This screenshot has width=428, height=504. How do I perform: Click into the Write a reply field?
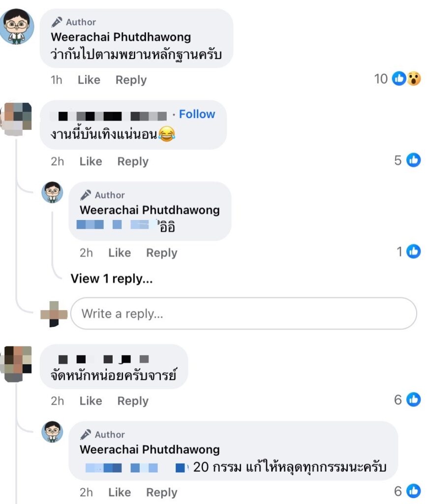click(x=244, y=314)
